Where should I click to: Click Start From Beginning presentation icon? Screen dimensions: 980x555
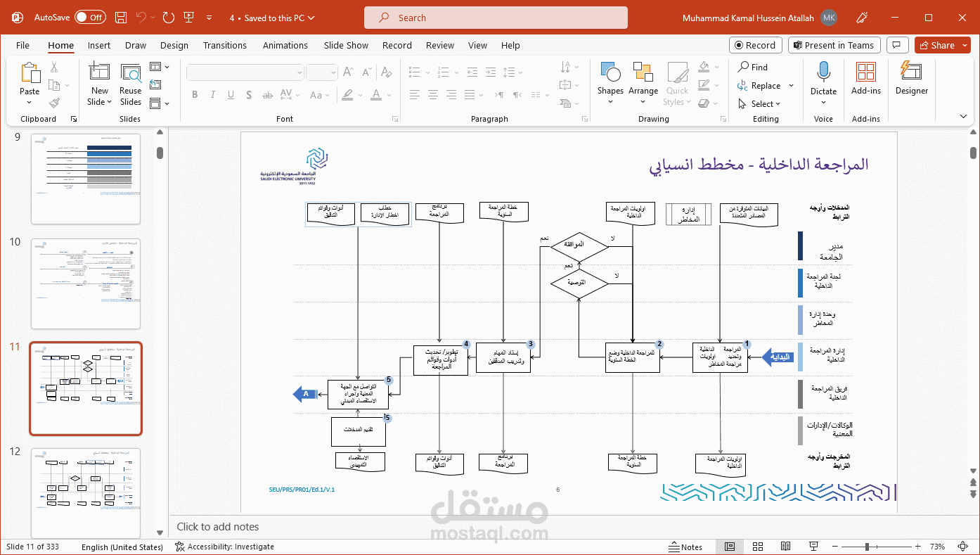(x=188, y=18)
